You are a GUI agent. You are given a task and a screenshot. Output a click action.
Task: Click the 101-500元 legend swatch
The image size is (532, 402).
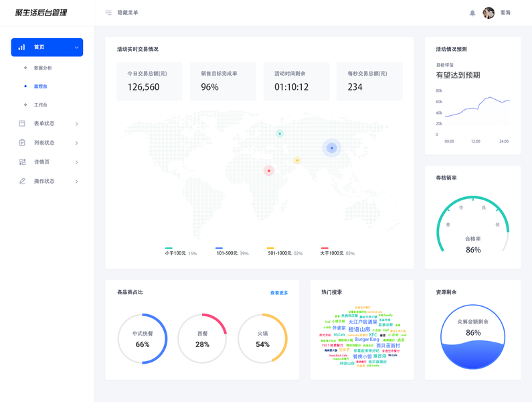pyautogui.click(x=219, y=248)
